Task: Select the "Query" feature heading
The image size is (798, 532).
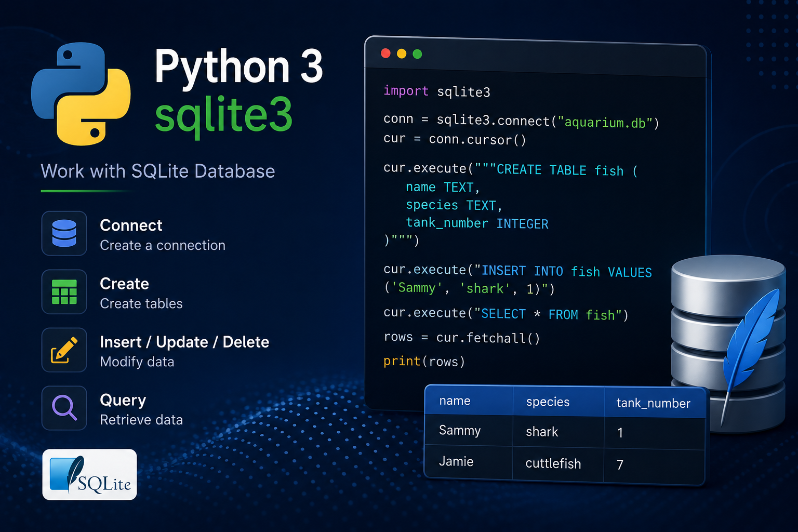Action: 123,401
